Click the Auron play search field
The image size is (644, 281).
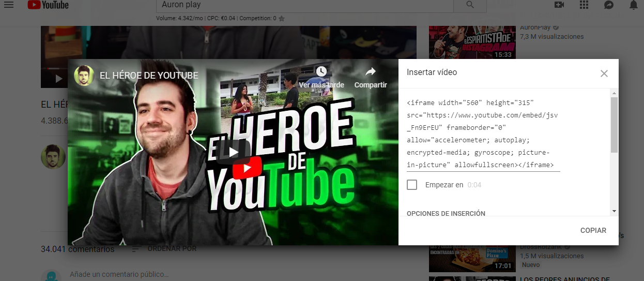[305, 5]
